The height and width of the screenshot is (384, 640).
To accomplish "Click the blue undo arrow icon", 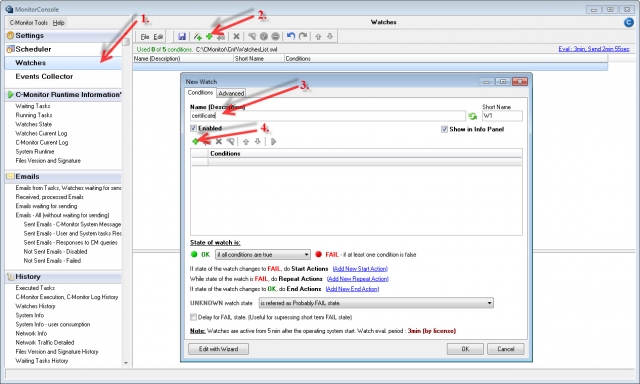I will click(x=291, y=36).
